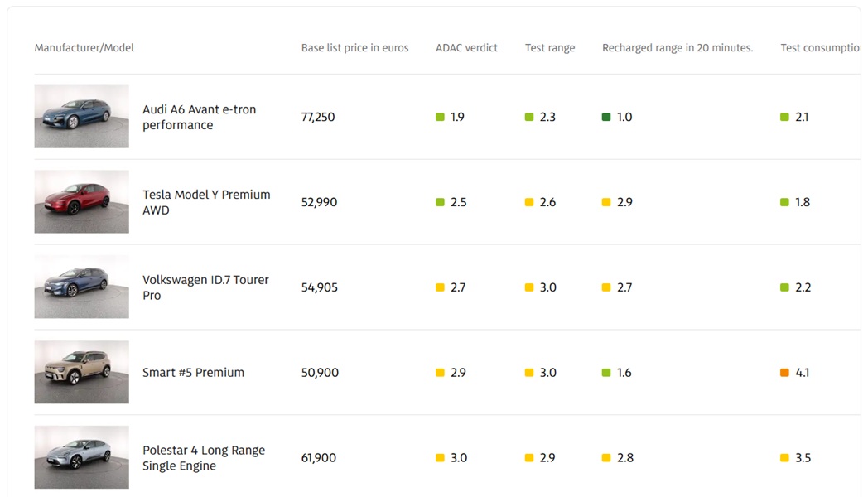This screenshot has height=497, width=868.
Task: Open the red Tesla Model Y image
Action: click(x=81, y=202)
